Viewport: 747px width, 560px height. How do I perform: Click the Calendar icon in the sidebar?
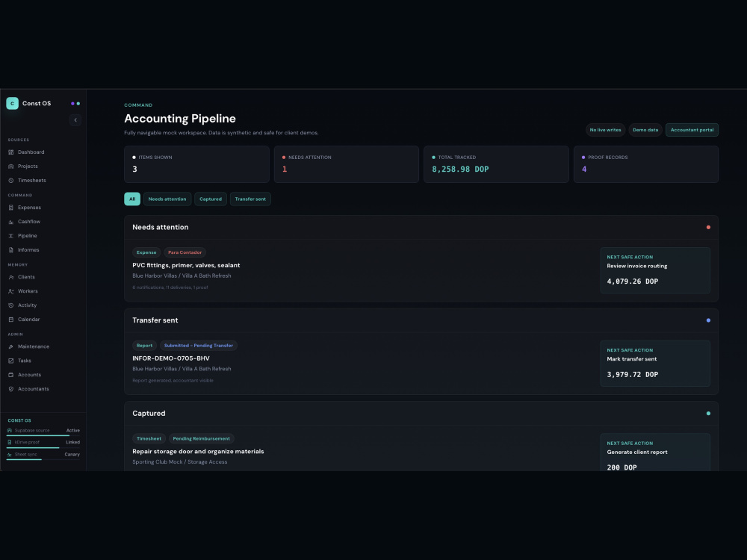click(x=11, y=320)
